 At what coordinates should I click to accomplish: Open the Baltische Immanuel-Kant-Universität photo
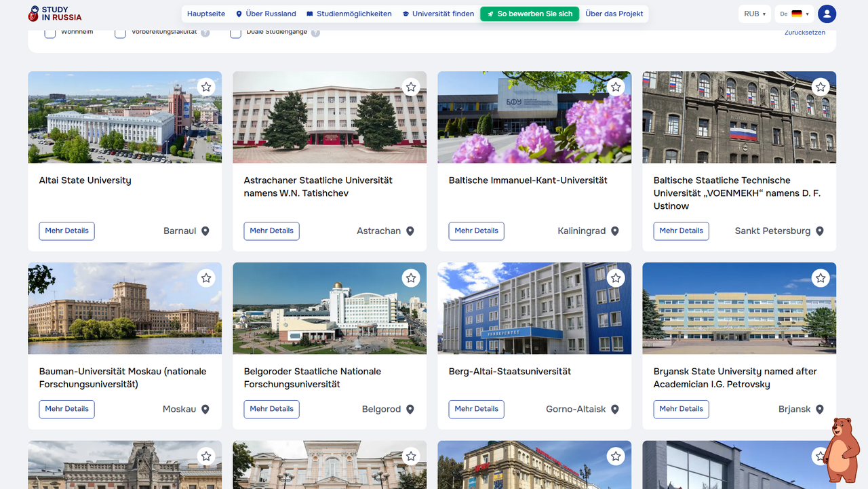pyautogui.click(x=534, y=117)
